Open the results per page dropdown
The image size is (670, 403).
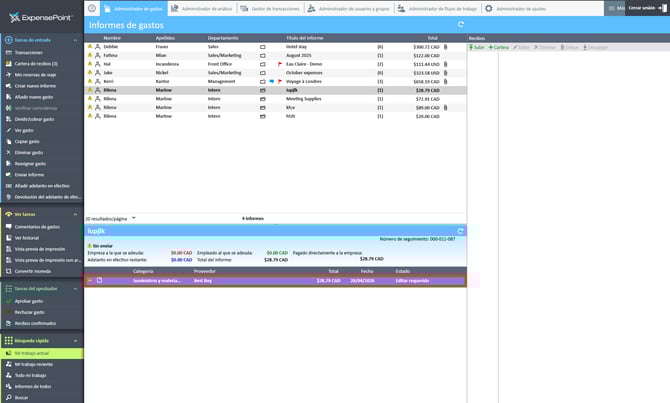tap(133, 217)
